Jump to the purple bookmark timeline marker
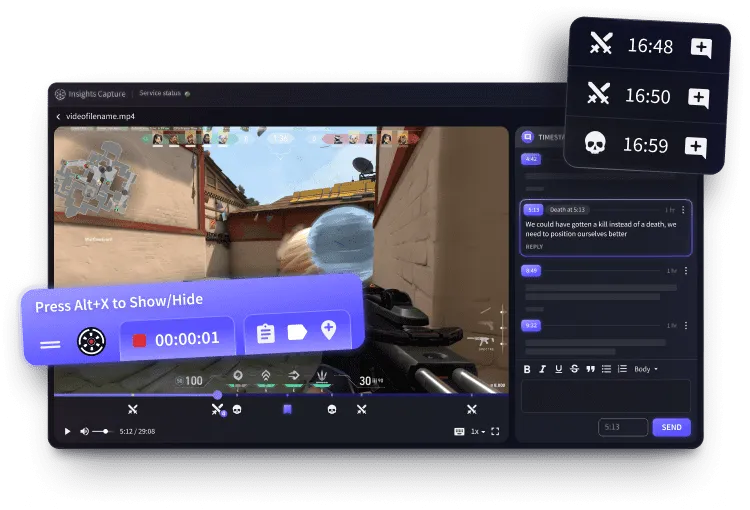Viewport: 750px width, 510px height. click(x=287, y=409)
